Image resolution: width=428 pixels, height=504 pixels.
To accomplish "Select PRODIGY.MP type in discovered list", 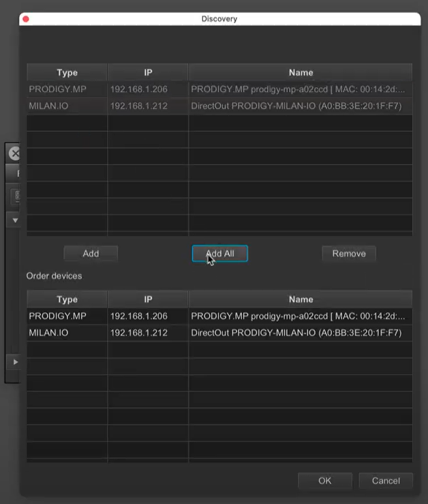I will point(67,89).
